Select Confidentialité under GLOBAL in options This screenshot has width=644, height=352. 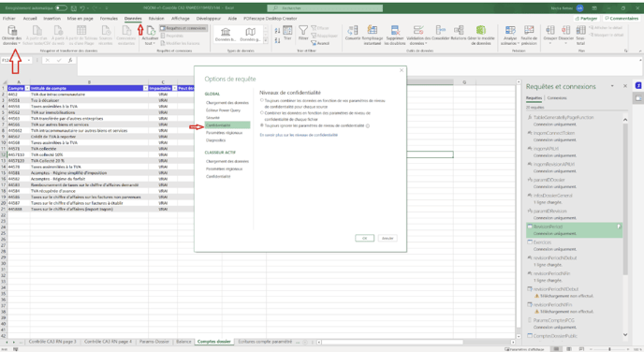[x=227, y=125]
